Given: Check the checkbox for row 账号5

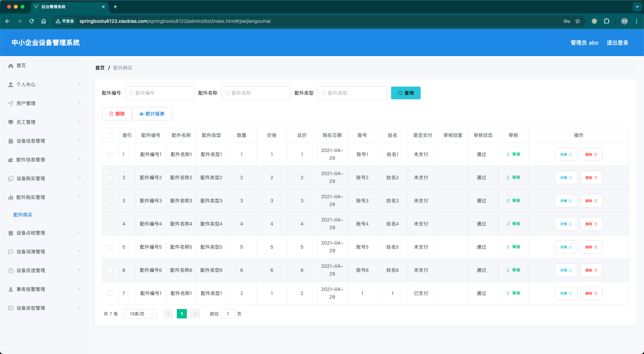Looking at the screenshot, I should (x=110, y=247).
